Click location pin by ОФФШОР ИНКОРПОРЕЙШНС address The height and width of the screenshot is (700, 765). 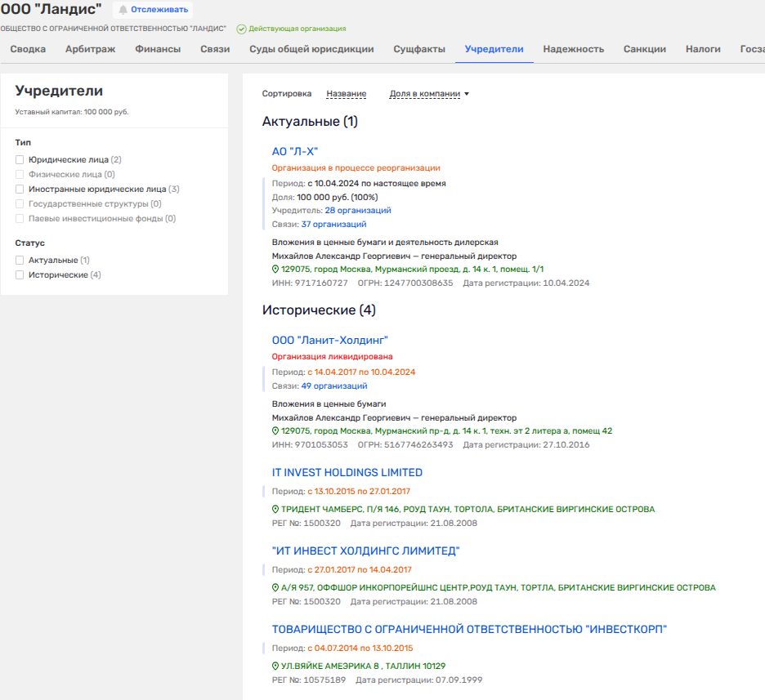coord(275,588)
